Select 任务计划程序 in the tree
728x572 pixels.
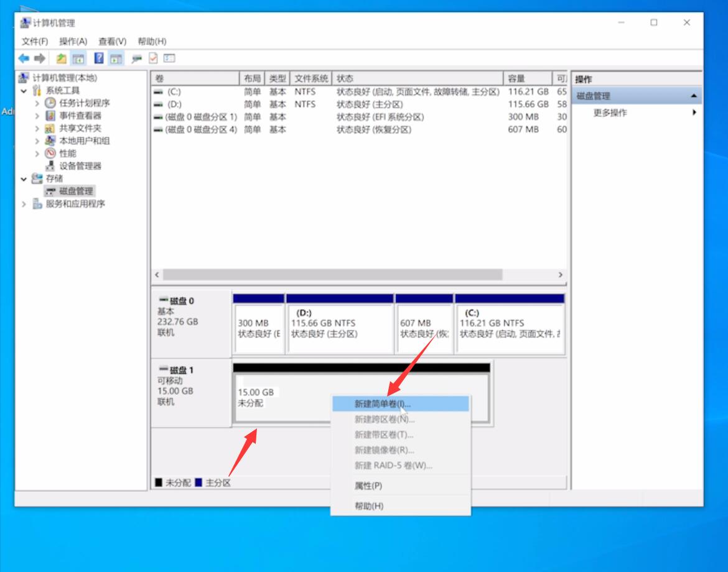coord(84,103)
